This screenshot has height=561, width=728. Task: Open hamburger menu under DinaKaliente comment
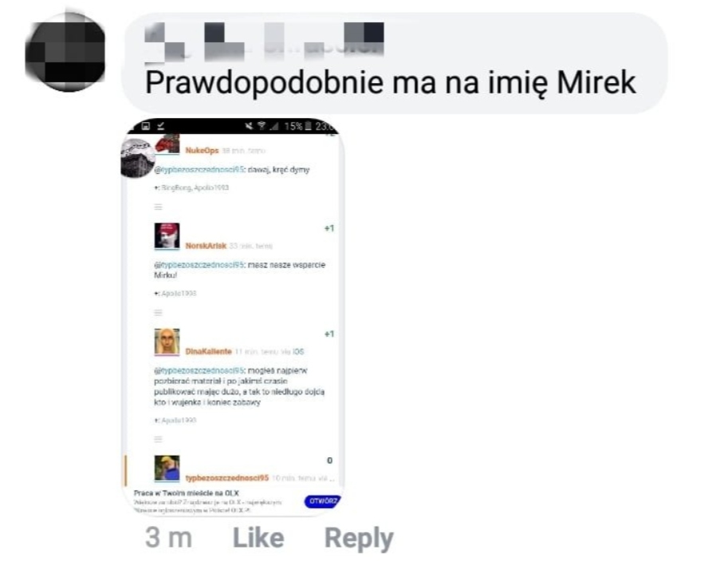coord(159,439)
